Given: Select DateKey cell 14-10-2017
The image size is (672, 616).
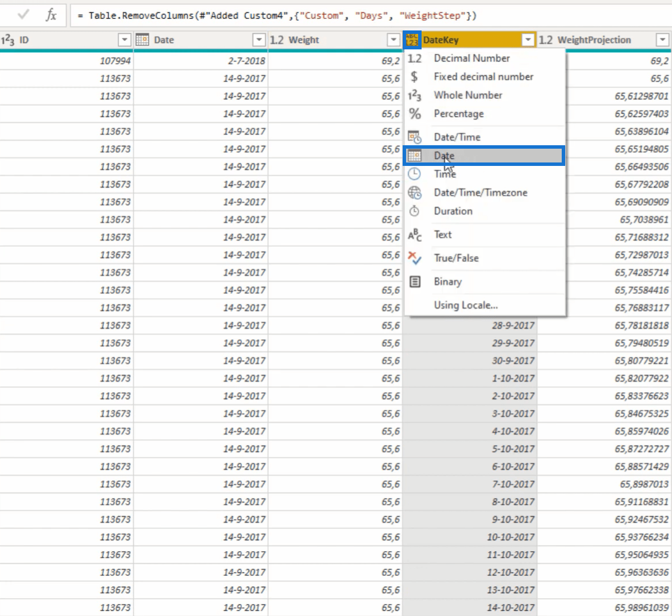Looking at the screenshot, I should (x=470, y=607).
